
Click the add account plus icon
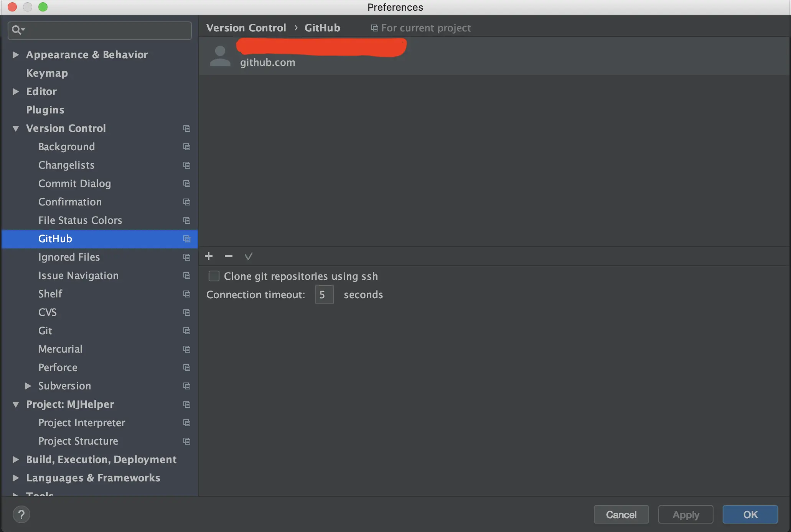[x=209, y=256]
